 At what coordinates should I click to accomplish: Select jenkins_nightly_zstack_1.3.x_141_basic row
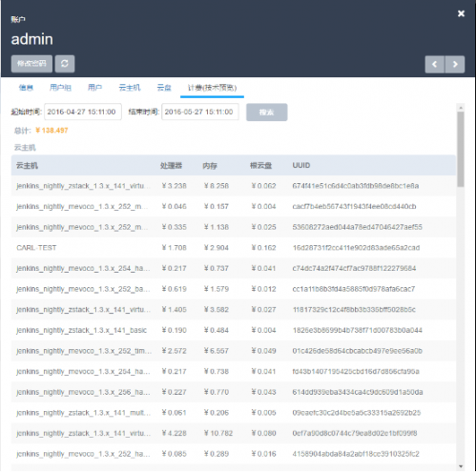[234, 330]
